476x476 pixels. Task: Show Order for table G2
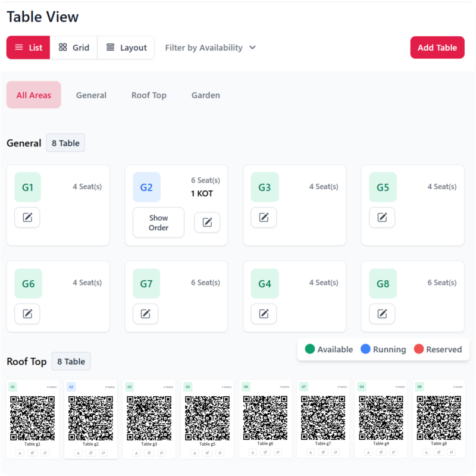158,222
